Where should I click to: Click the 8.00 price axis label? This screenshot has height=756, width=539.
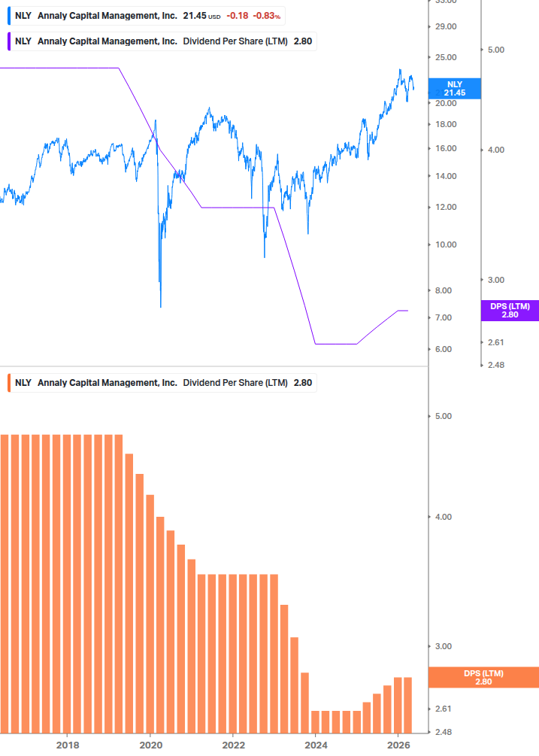(443, 290)
